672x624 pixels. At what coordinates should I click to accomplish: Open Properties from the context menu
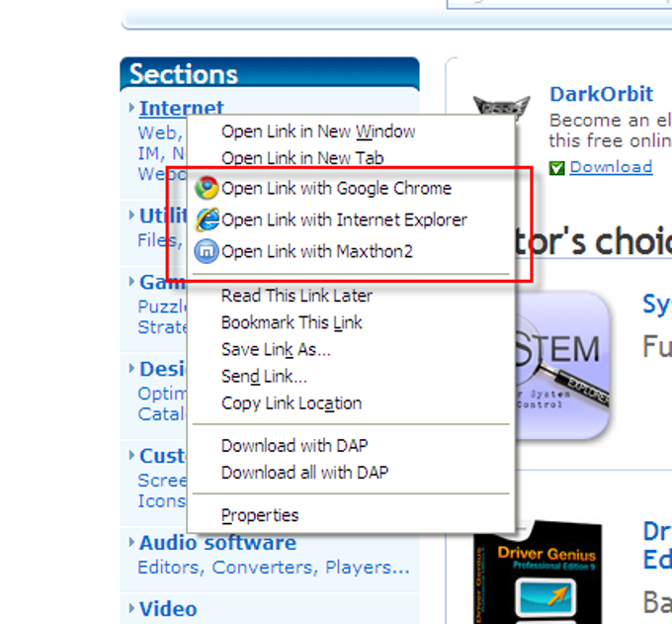coord(351,515)
